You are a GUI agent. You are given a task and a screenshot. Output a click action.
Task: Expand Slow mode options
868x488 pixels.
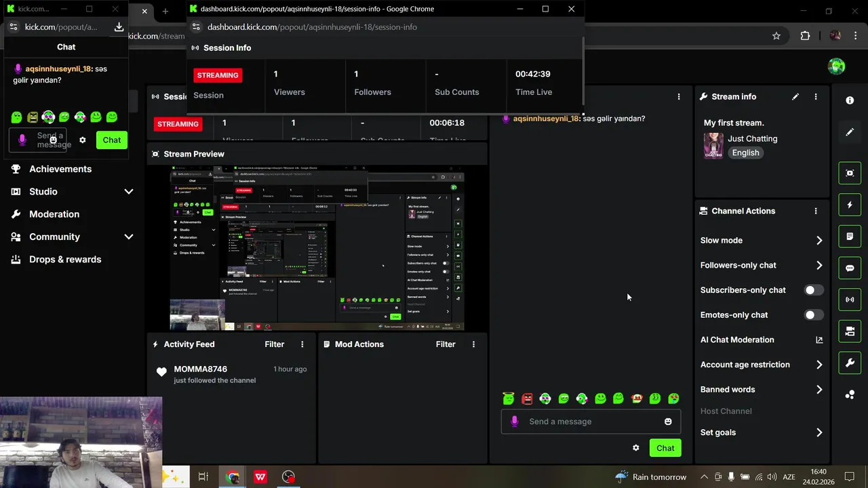(819, 241)
